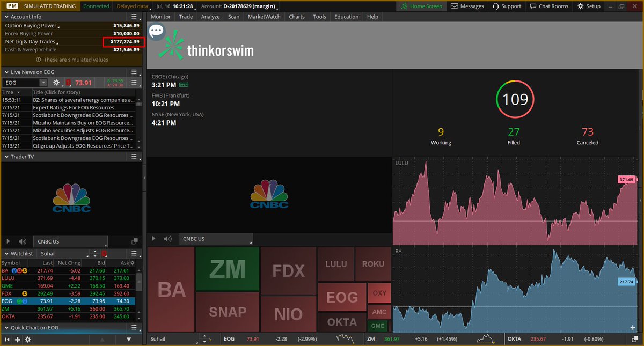The image size is (644, 346).
Task: Open the MarketWatch tab
Action: 264,17
